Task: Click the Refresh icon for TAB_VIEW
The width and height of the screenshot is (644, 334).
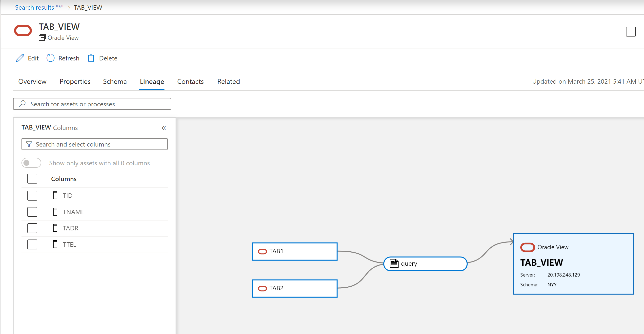Action: [x=50, y=58]
